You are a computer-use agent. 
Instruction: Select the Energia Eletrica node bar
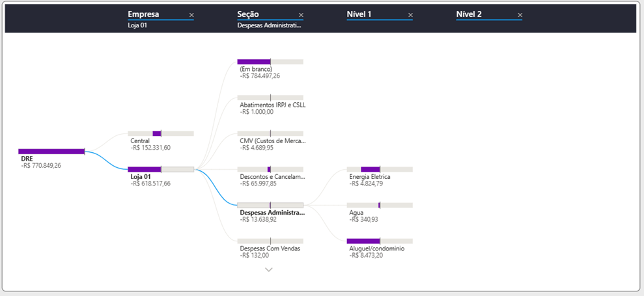tap(380, 169)
